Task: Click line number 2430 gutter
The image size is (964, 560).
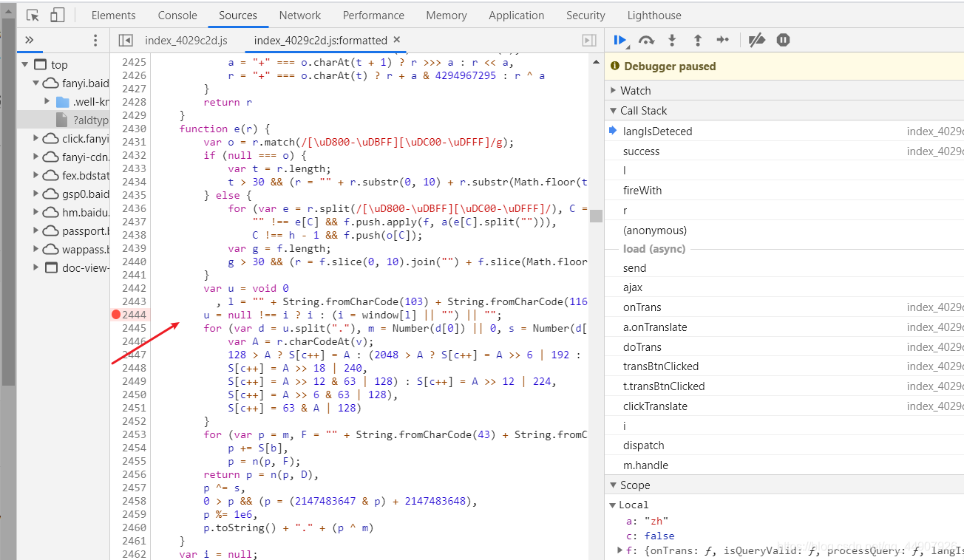Action: (134, 129)
